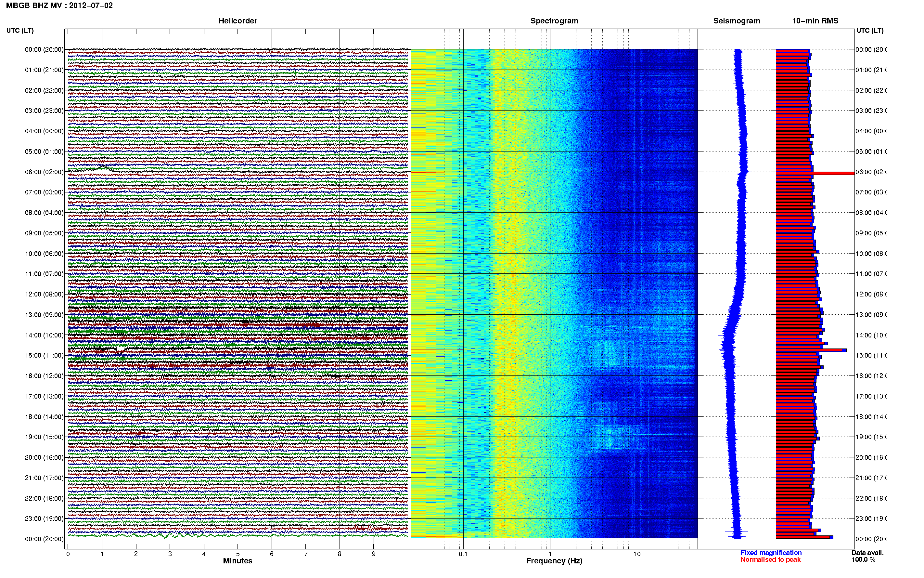Viewport: 924px width, 578px height.
Task: Select the Spectrogram panel heading
Action: pyautogui.click(x=554, y=21)
